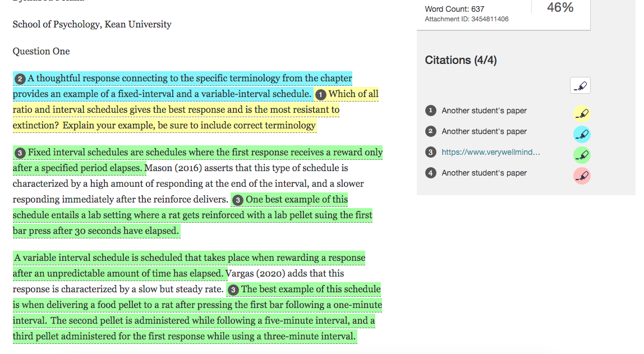Select citation 2 Another student's paper
The image size is (644, 354).
point(484,131)
